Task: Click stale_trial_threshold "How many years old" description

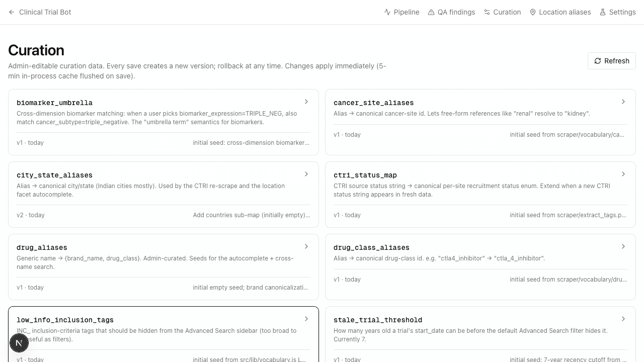Action: [470, 335]
